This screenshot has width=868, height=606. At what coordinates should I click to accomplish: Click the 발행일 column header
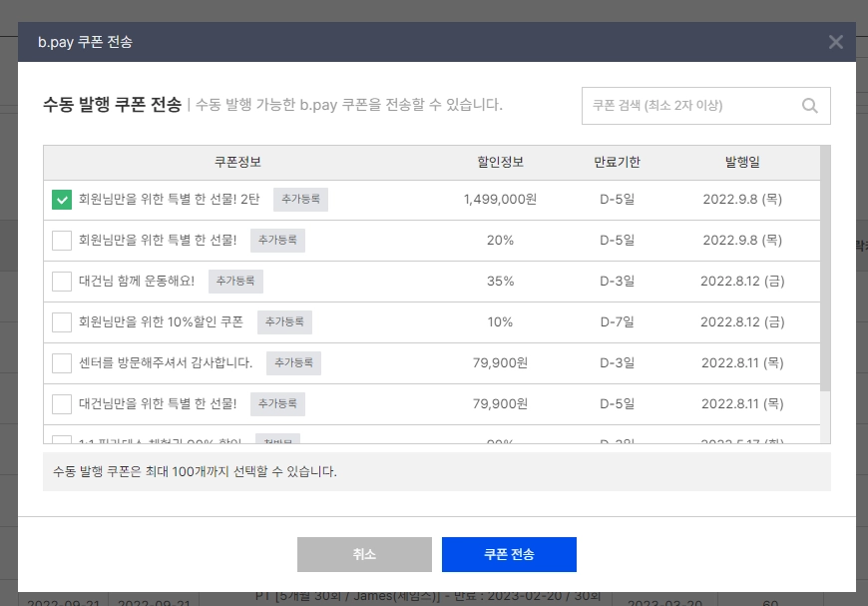tap(742, 163)
